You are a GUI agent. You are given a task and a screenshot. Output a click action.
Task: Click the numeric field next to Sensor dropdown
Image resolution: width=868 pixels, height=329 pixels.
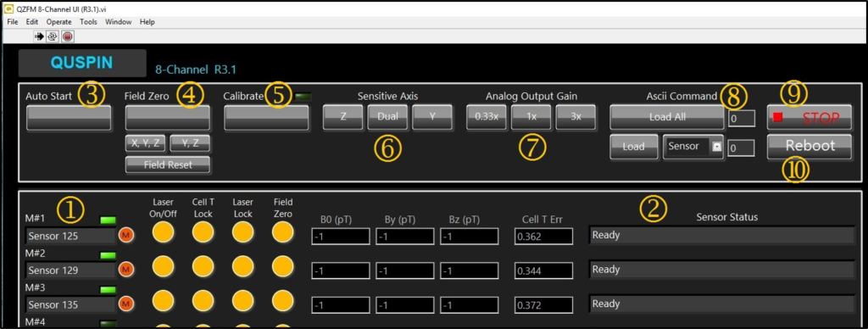(742, 148)
